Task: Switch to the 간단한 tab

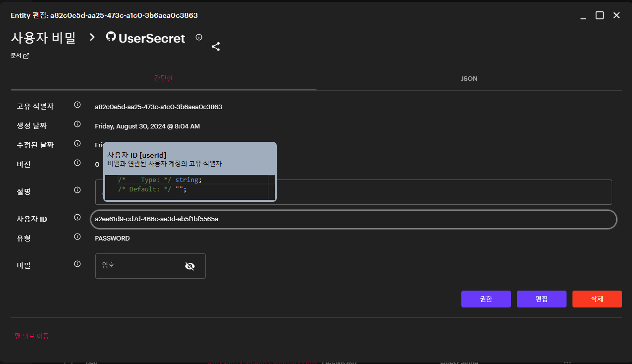Action: click(164, 78)
